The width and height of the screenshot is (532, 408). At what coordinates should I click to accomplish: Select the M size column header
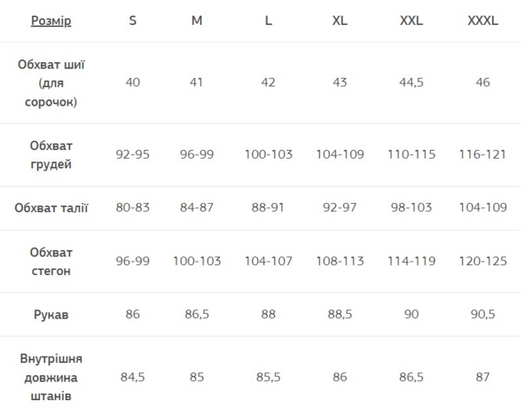point(197,20)
